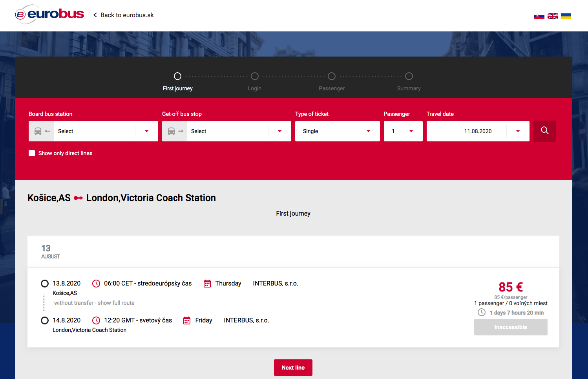The width and height of the screenshot is (588, 379).
Task: Click back chevron before Back to eurobus.sk
Action: [95, 15]
